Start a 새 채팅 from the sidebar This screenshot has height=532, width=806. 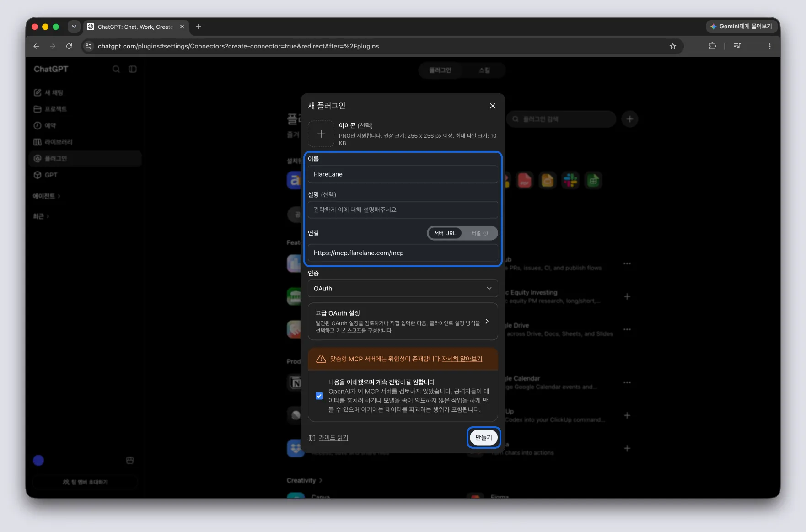pos(85,92)
